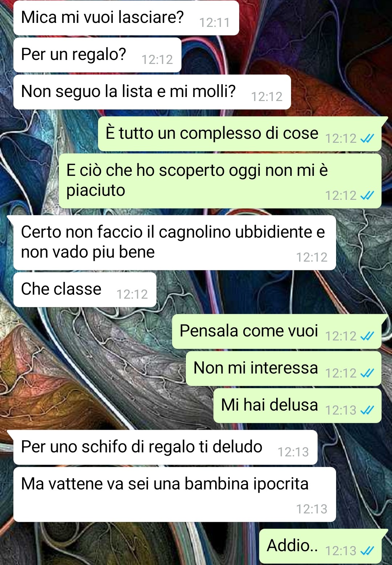Select the "Addio.." message bubble
The height and width of the screenshot is (565, 392).
tap(320, 546)
